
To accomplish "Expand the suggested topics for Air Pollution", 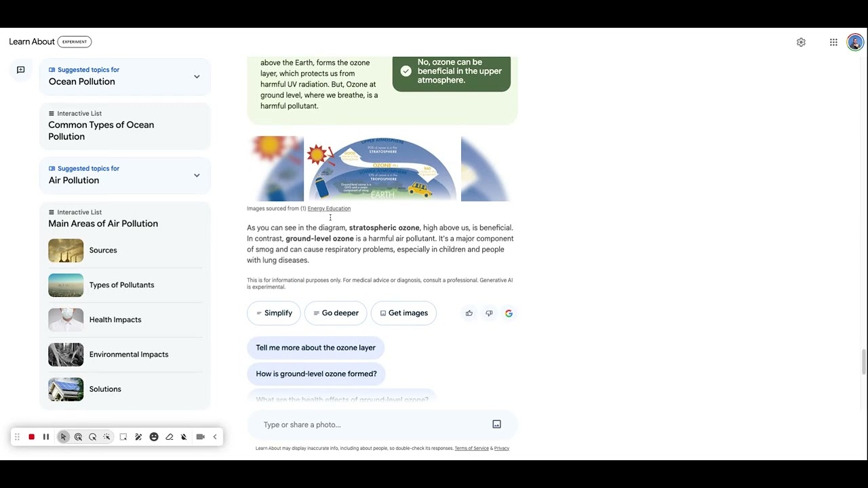I will [x=197, y=175].
